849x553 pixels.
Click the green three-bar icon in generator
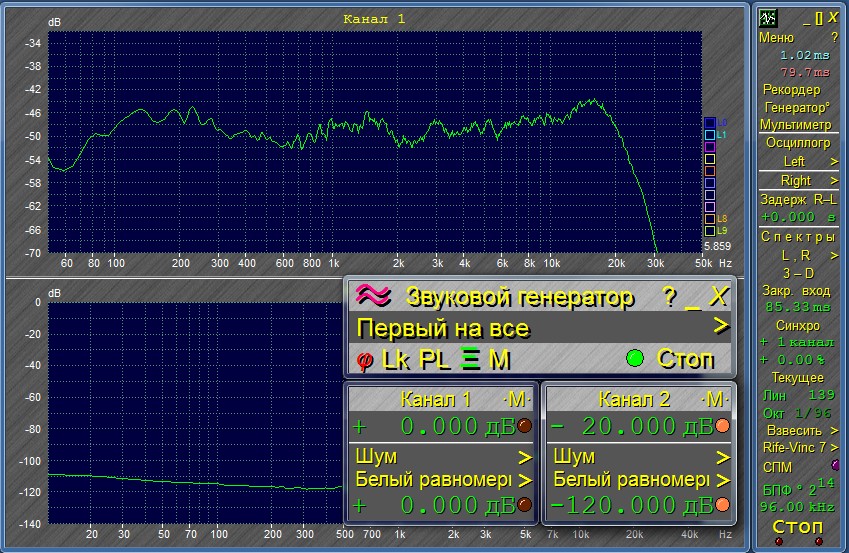coord(470,359)
